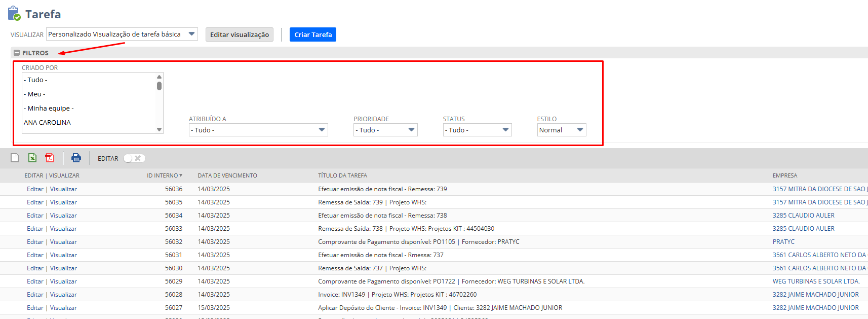The height and width of the screenshot is (319, 868).
Task: Toggle the EDITAR inline edit switch
Action: pyautogui.click(x=134, y=158)
